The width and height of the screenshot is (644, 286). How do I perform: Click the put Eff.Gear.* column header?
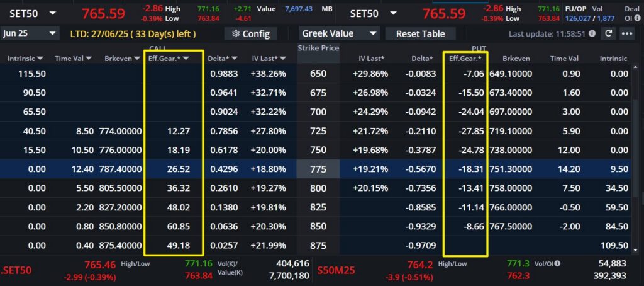coord(465,59)
